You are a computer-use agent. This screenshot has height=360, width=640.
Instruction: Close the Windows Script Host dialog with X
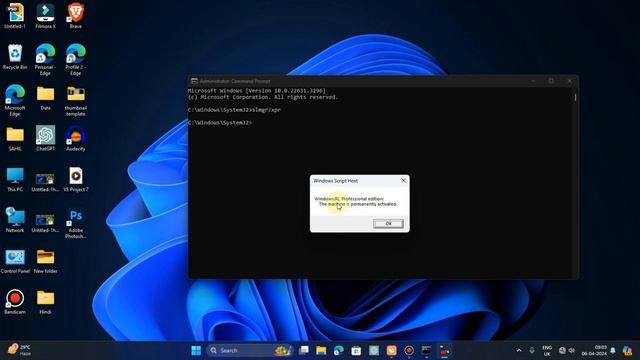403,180
